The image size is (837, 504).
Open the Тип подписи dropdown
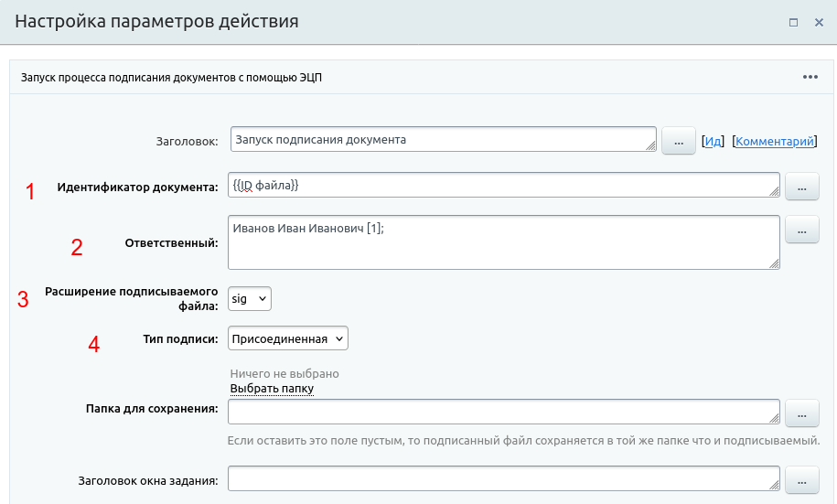[288, 338]
